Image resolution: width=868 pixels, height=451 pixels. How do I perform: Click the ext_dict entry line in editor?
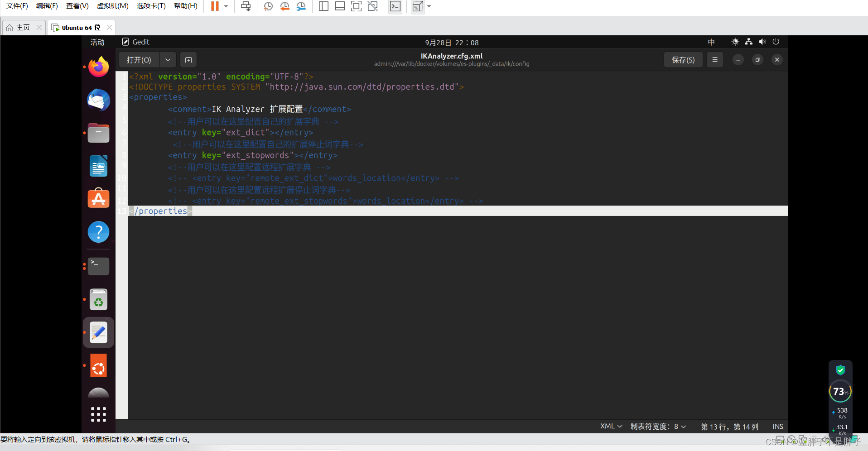click(241, 133)
